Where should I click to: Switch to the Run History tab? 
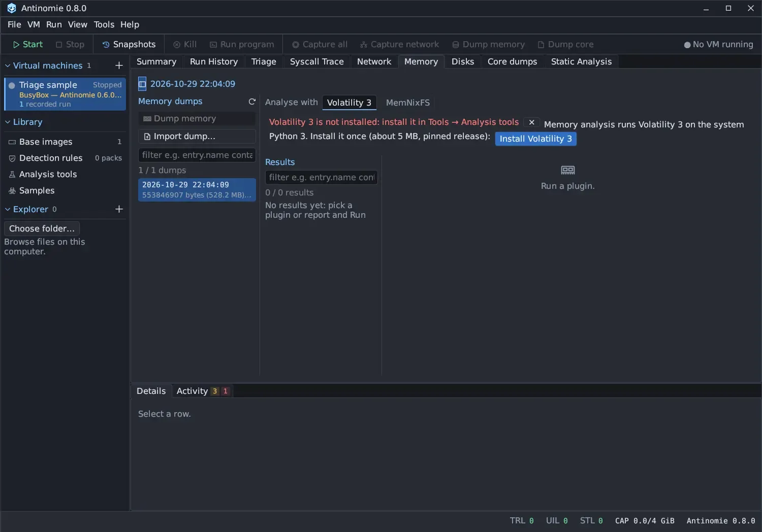pos(214,61)
